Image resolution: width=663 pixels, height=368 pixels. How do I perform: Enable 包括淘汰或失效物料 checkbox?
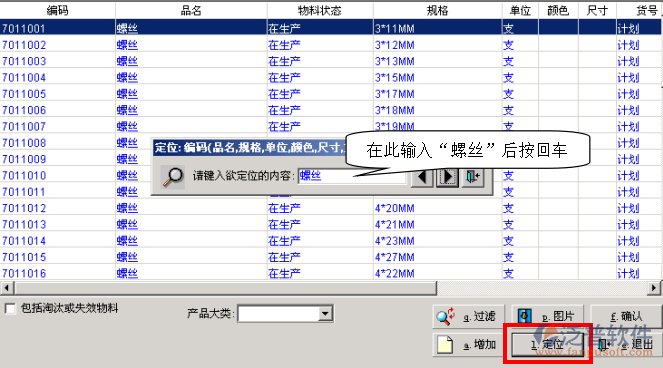pos(10,308)
